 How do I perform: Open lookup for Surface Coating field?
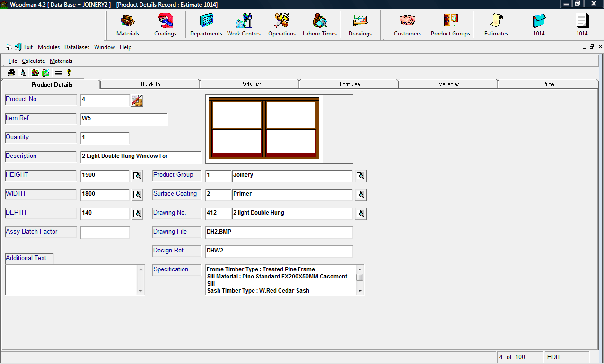pyautogui.click(x=360, y=195)
